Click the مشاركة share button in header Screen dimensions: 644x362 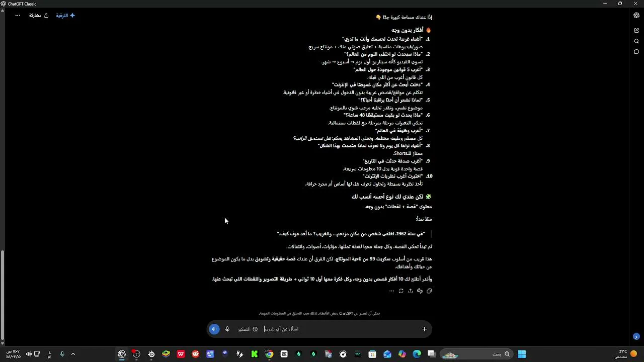coord(39,16)
